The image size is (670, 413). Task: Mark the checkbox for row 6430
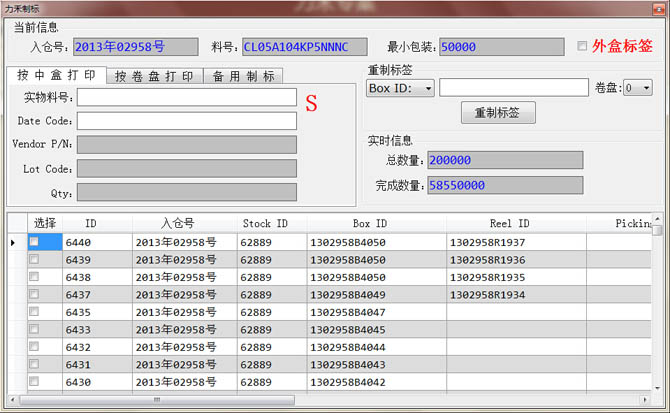coord(34,381)
